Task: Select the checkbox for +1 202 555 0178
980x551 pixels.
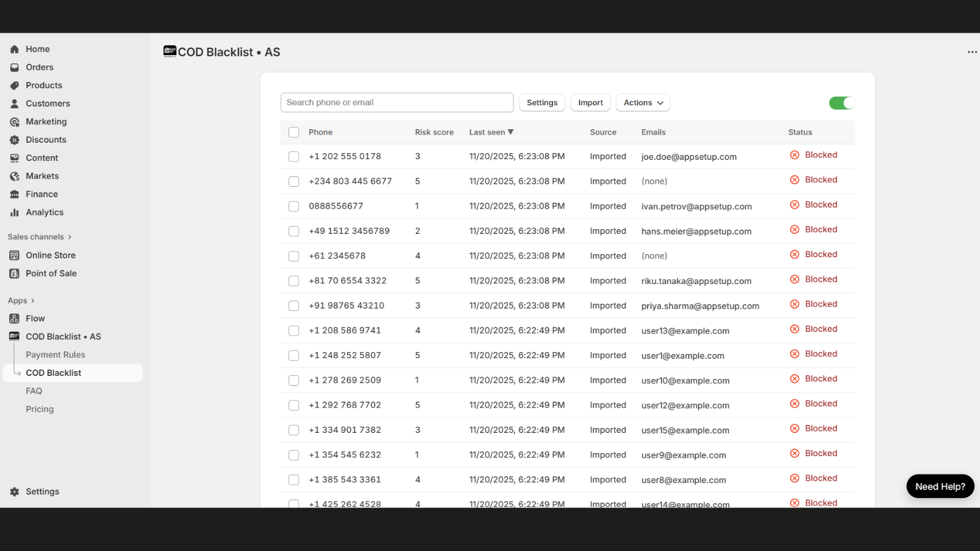Action: coord(294,157)
